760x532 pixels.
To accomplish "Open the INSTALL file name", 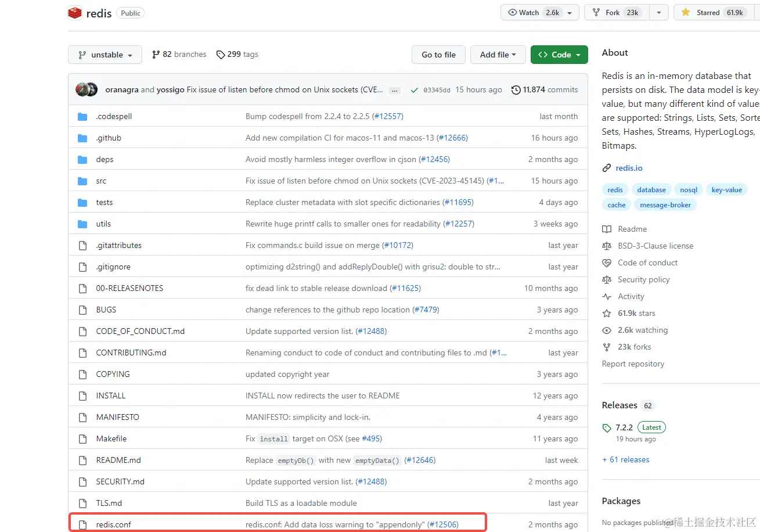I will (111, 396).
